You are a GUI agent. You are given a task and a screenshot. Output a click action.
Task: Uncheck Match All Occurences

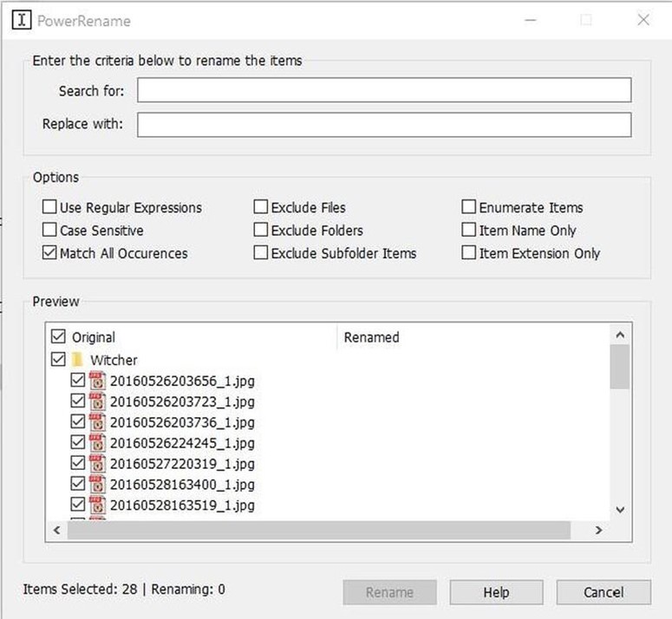click(49, 252)
